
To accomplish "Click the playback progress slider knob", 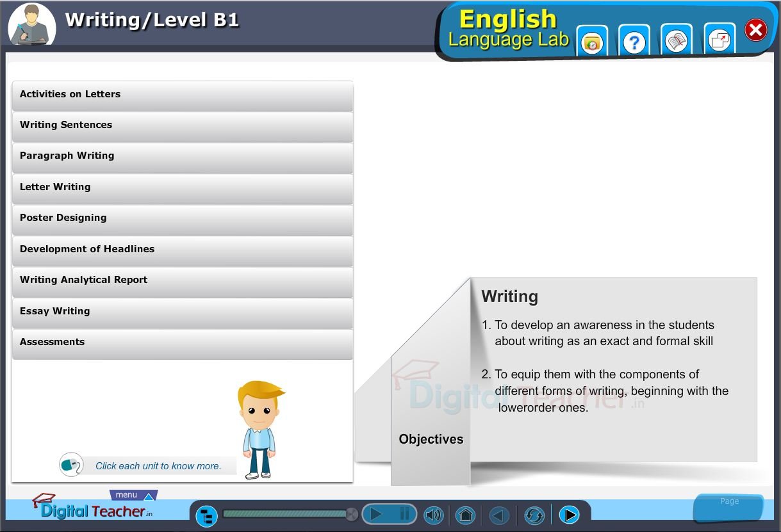I will coord(351,513).
